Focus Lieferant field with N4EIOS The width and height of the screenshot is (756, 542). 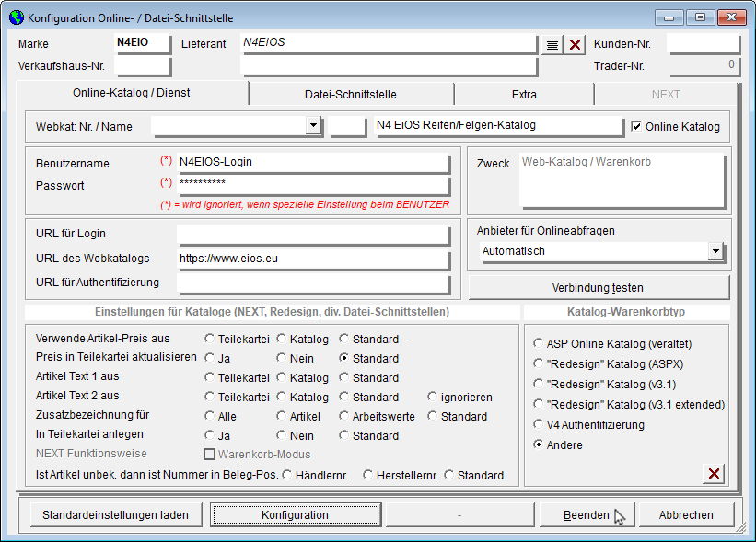(x=389, y=43)
